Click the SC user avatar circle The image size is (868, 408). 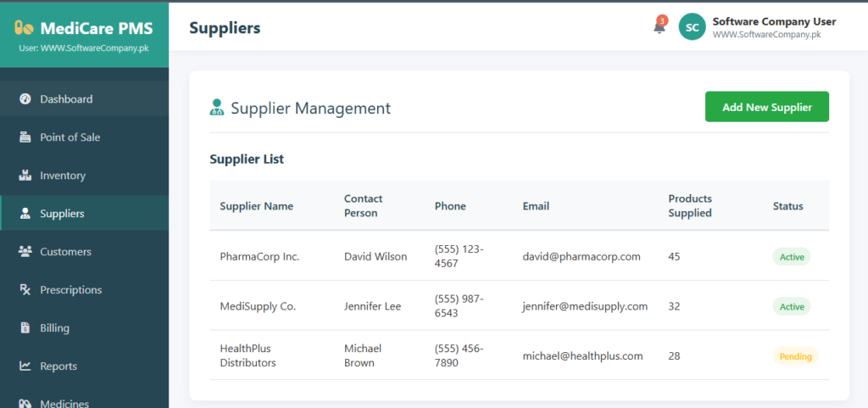692,27
